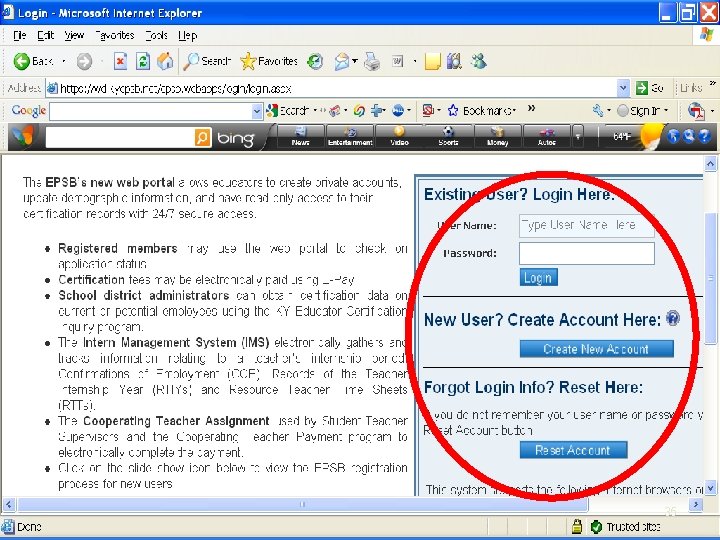This screenshot has width=720, height=540.
Task: Print the page with the printer icon
Action: coord(372,61)
